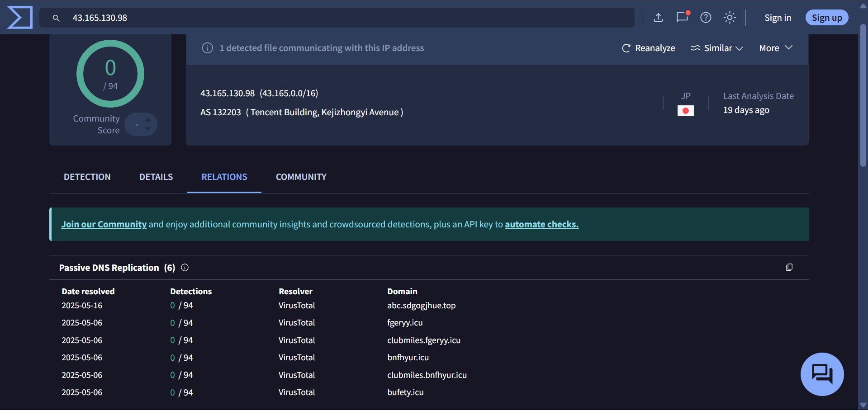Open the floating chat widget
The image size is (868, 410).
821,374
